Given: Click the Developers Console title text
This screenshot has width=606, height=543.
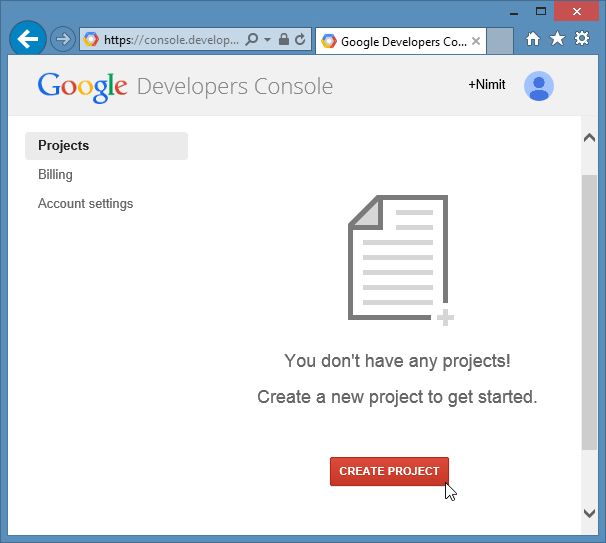Looking at the screenshot, I should pyautogui.click(x=235, y=87).
